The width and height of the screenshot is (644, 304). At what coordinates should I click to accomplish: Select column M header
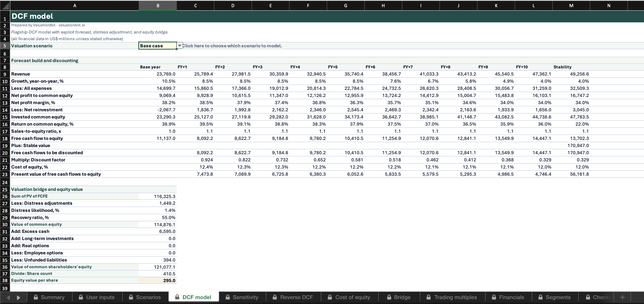pyautogui.click(x=571, y=6)
